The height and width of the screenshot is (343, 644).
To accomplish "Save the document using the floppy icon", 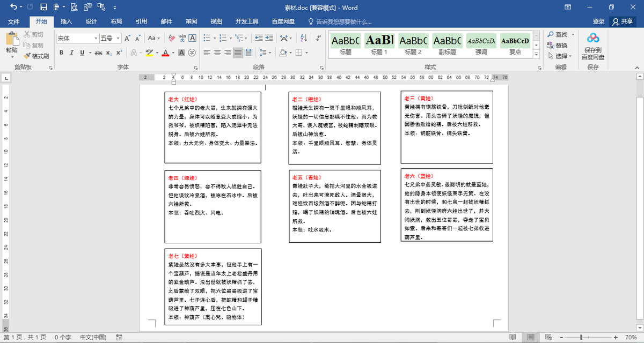I will tap(43, 7).
